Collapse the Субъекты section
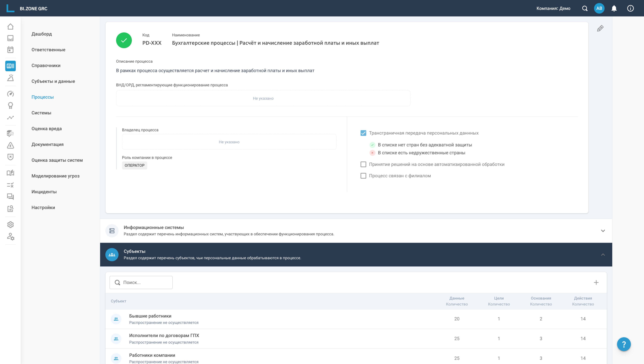 (603, 255)
